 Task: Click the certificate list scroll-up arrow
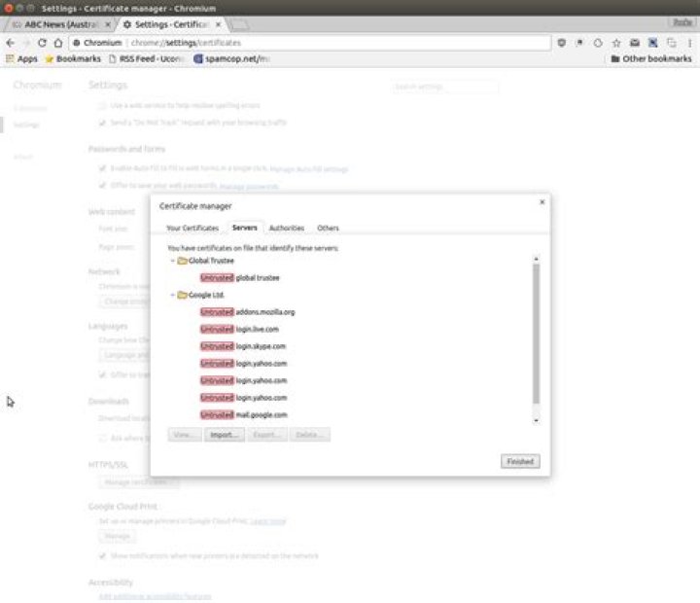point(536,259)
